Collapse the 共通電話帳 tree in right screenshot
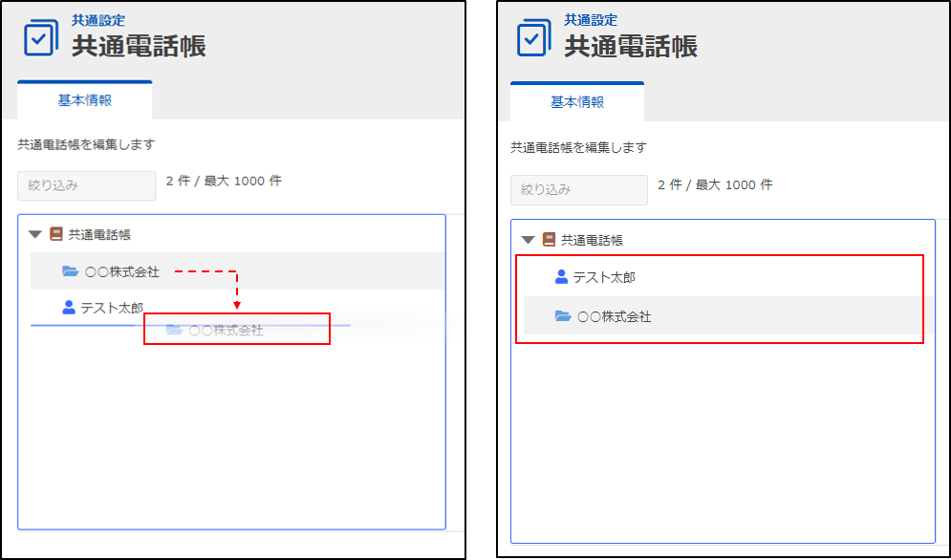This screenshot has height=560, width=951. click(528, 240)
